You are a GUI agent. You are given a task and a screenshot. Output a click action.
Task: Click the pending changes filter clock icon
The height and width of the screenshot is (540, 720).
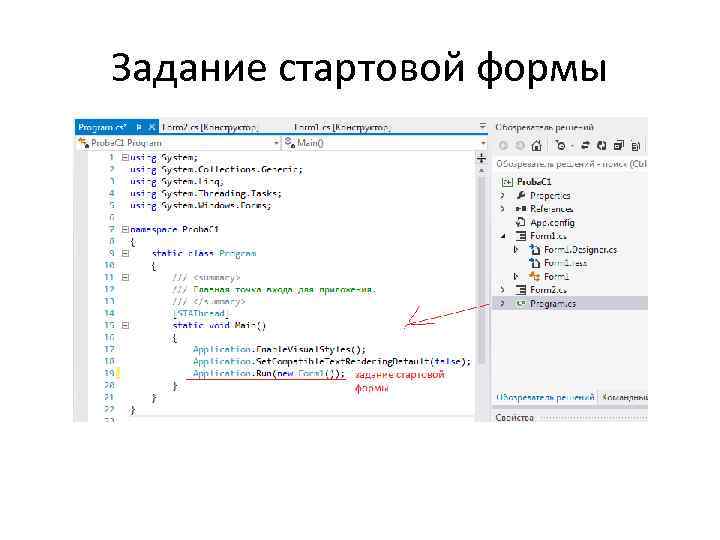(x=561, y=146)
